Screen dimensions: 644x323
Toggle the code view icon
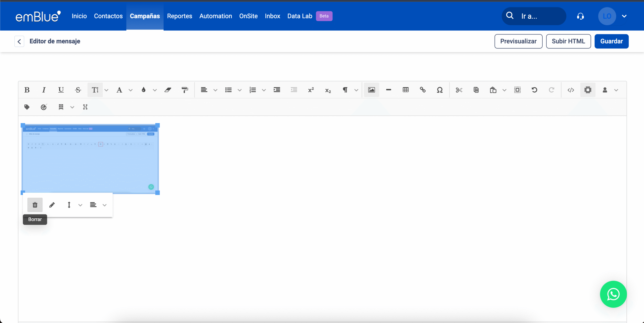571,90
